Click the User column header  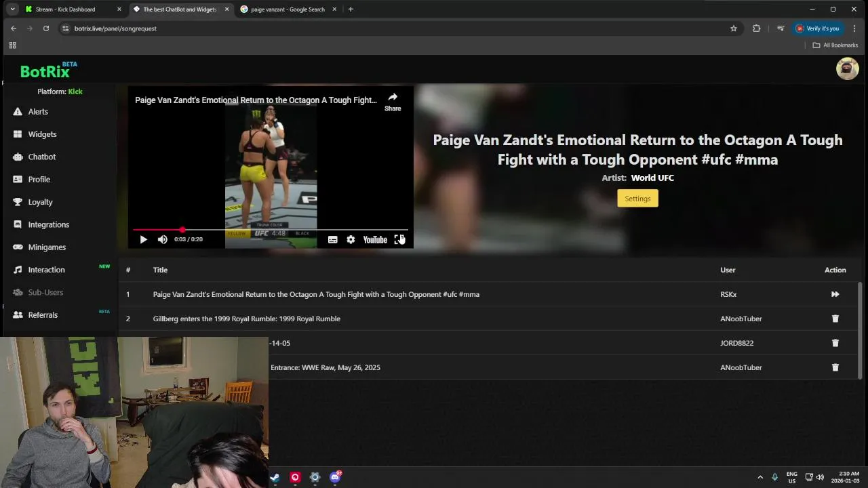728,270
